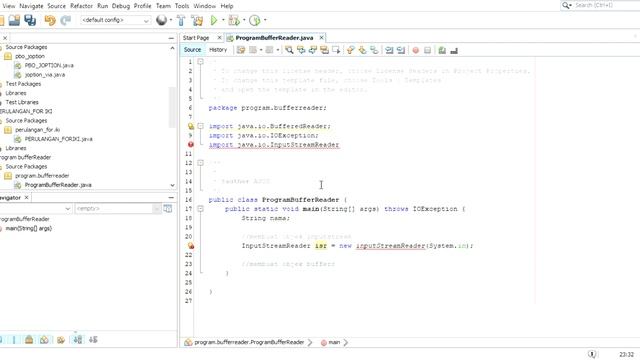Open the Navigate menu
Image resolution: width=640 pixels, height=360 pixels.
point(31,6)
